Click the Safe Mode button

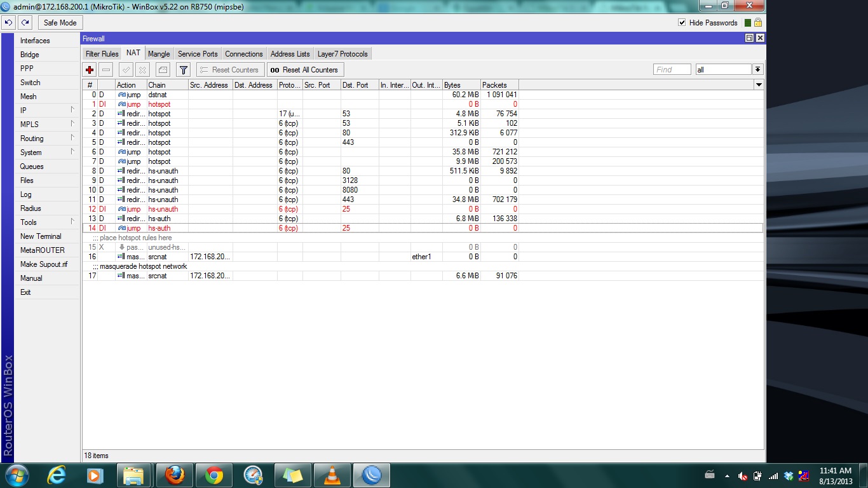point(60,22)
